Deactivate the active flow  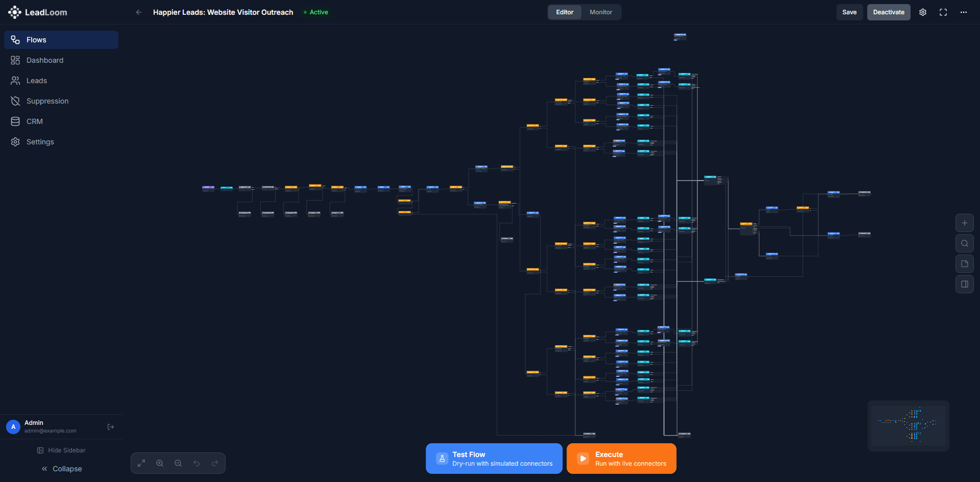point(888,12)
